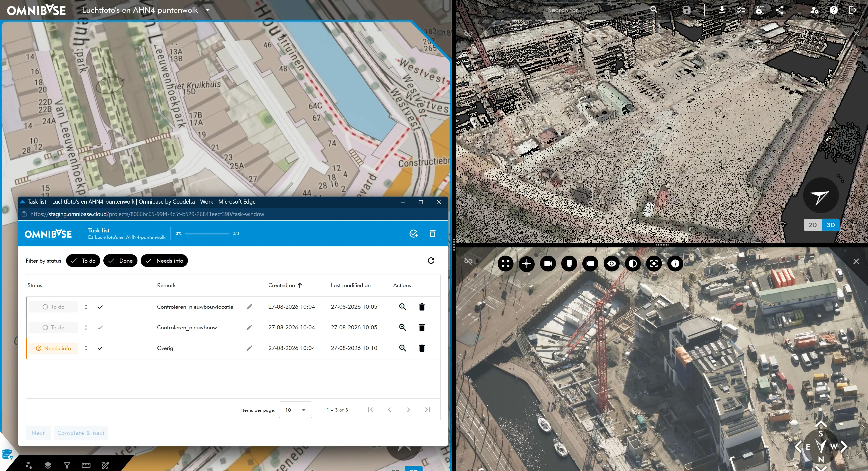The width and height of the screenshot is (868, 471).
Task: Zoom to the Controleren_nieuwbouwlocatie task
Action: point(402,307)
